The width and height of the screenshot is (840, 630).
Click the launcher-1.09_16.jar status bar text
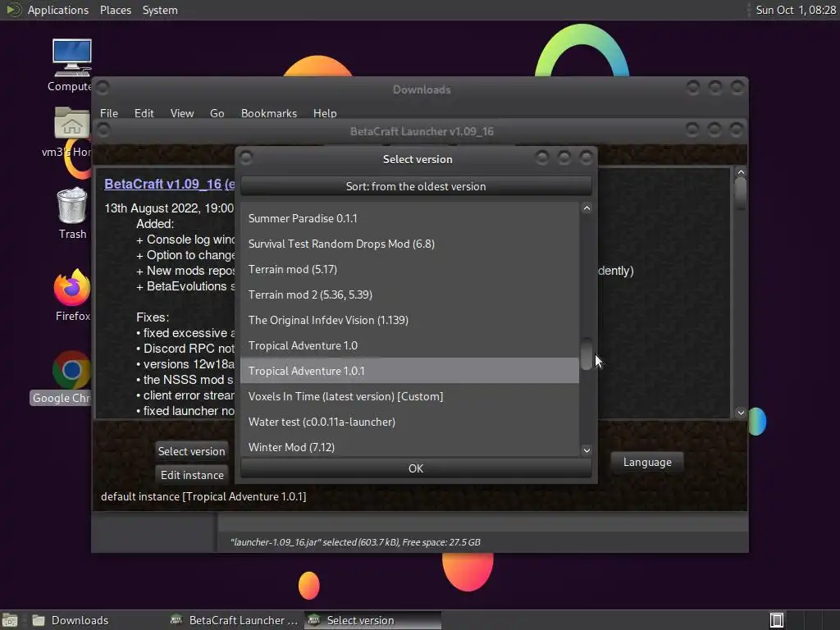(355, 542)
